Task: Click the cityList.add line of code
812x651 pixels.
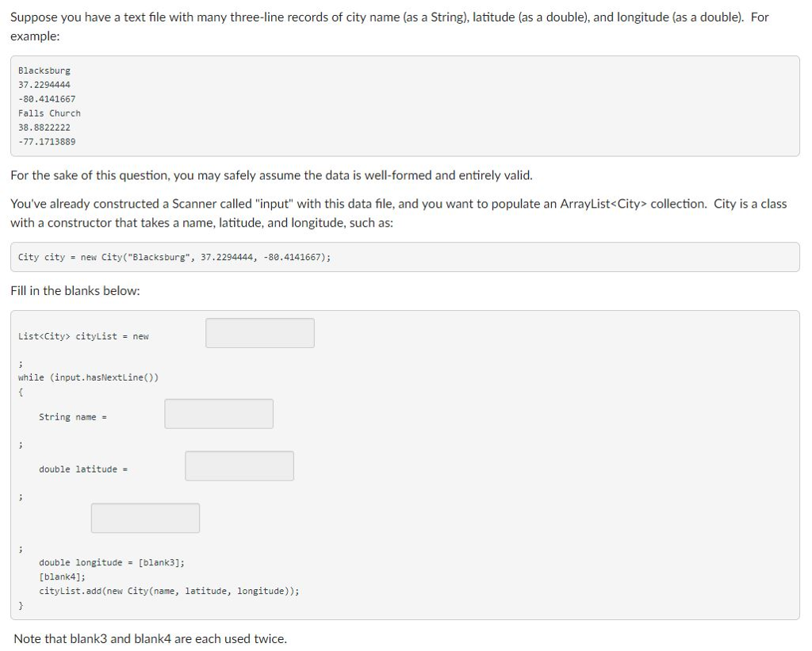Action: point(169,591)
